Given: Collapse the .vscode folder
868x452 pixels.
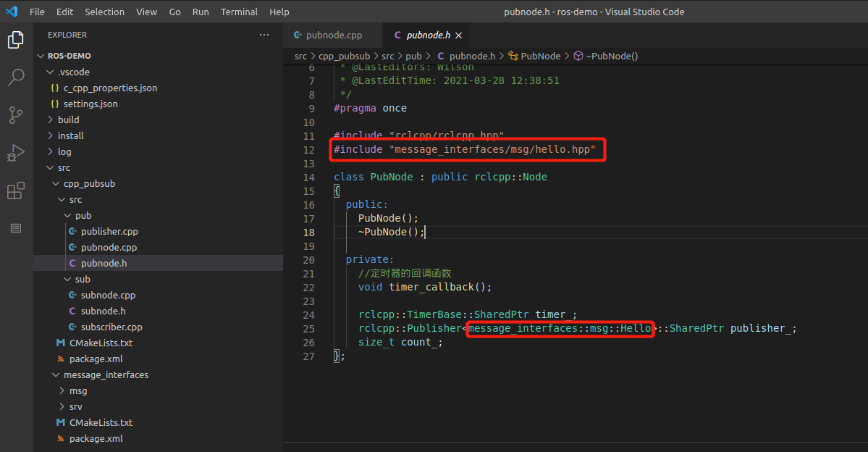Looking at the screenshot, I should (159, 72).
